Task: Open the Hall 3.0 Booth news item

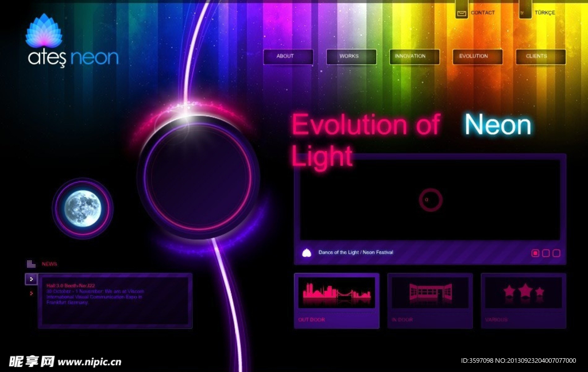Action: pos(95,294)
